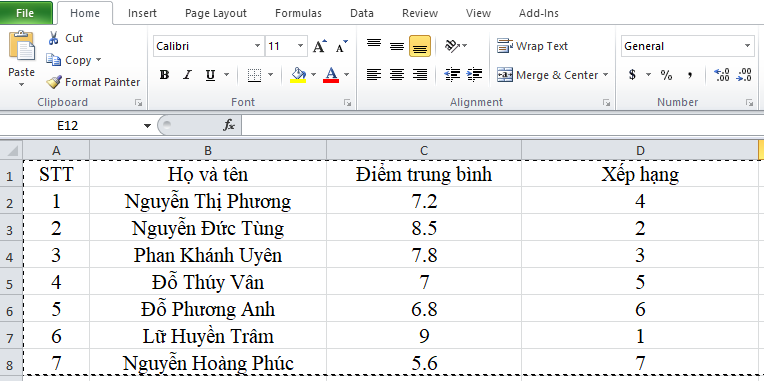The height and width of the screenshot is (381, 764).
Task: Apply Percent Style format
Action: point(666,75)
